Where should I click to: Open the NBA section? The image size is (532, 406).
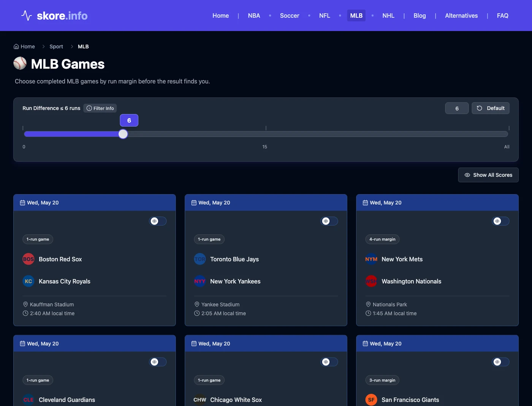(x=254, y=16)
